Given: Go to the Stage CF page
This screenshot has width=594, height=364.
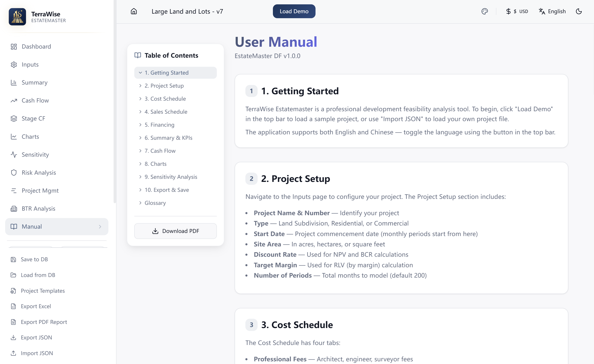Looking at the screenshot, I should [x=33, y=118].
